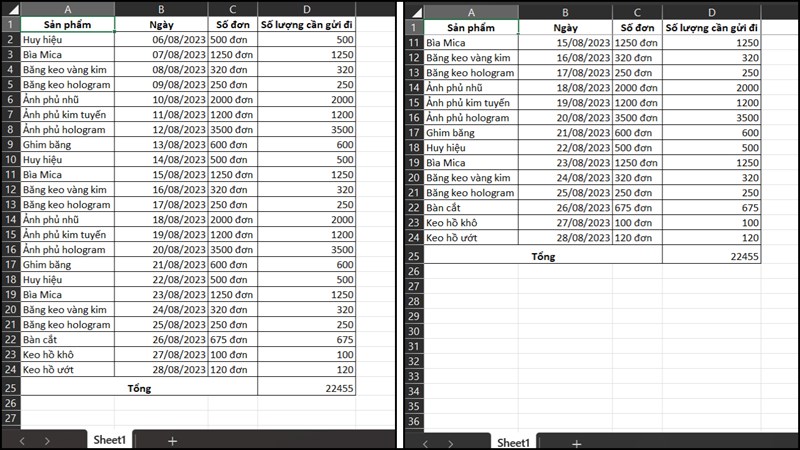Select column B header in right spreadsheet
The height and width of the screenshot is (450, 800).
click(565, 12)
